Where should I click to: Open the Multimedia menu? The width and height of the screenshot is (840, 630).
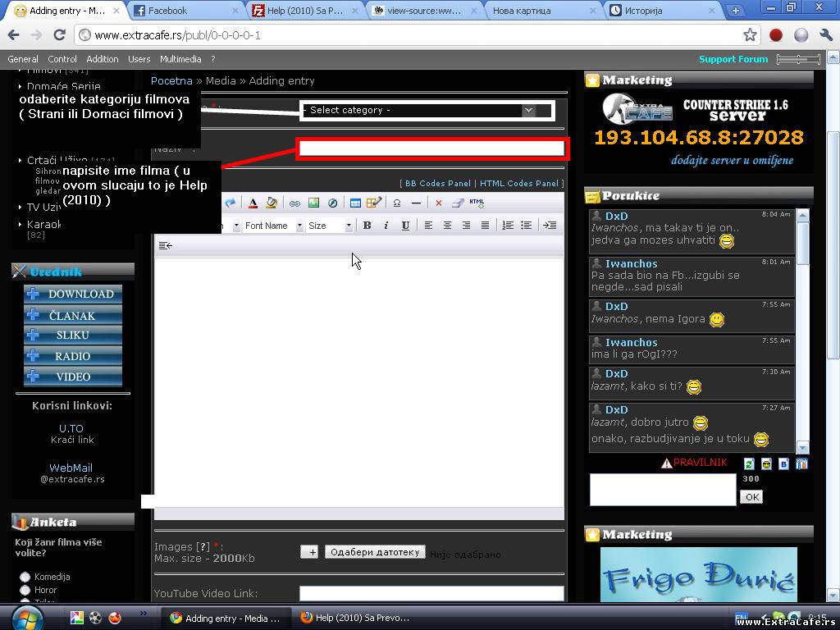[180, 59]
